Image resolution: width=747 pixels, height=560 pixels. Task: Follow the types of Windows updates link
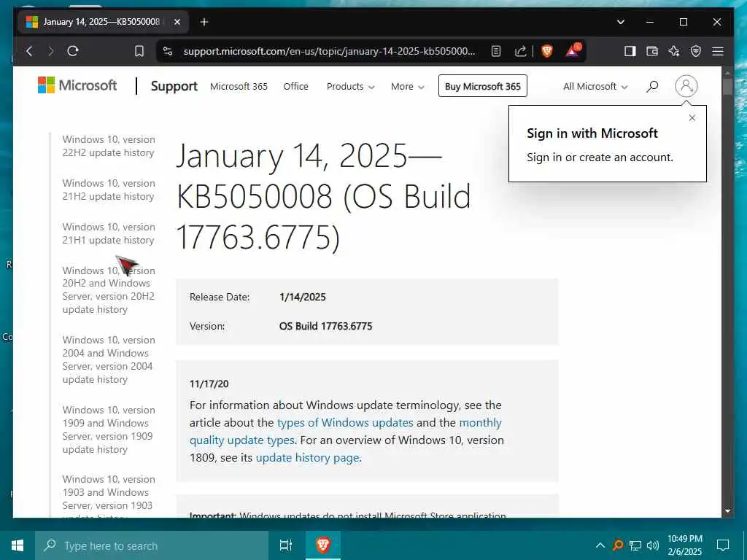click(345, 423)
